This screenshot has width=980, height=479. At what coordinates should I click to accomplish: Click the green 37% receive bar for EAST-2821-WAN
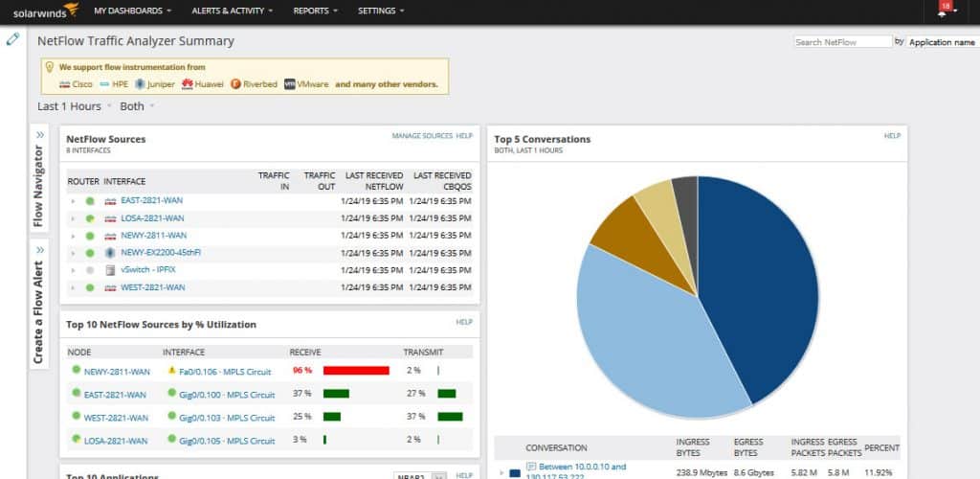point(336,394)
